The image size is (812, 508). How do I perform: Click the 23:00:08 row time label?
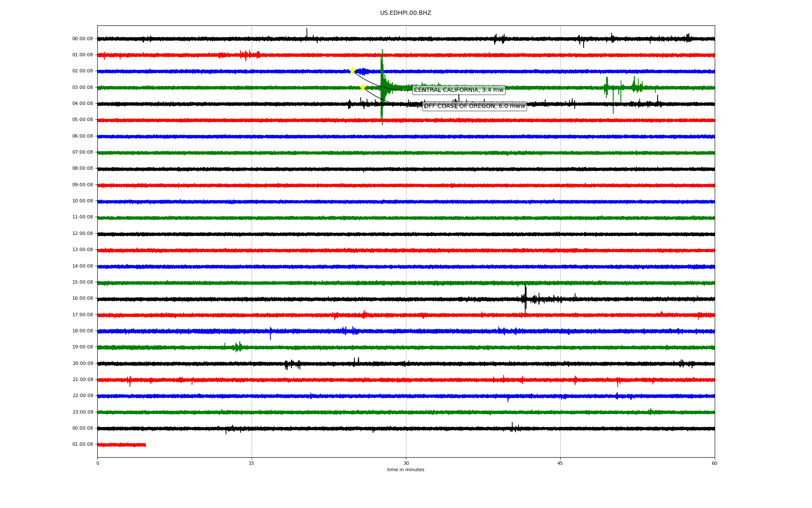click(82, 412)
